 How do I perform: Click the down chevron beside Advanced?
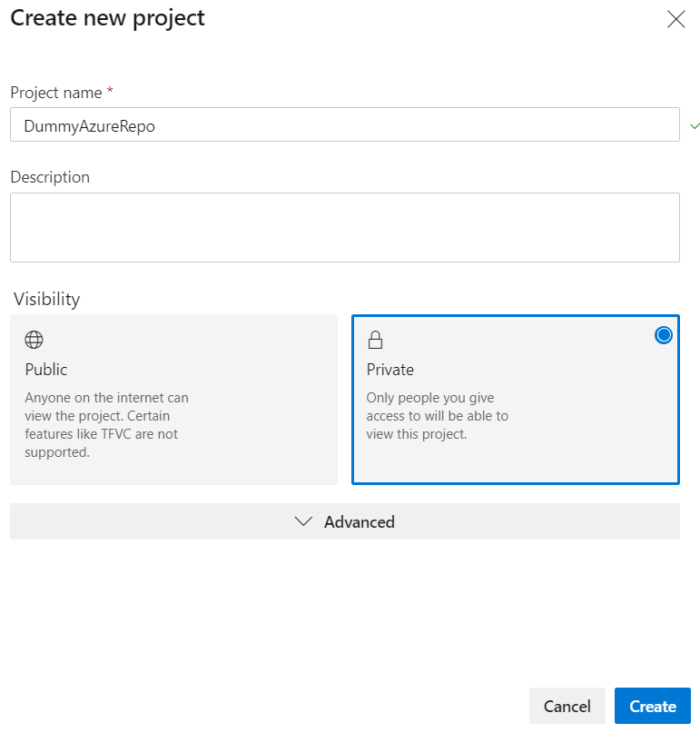pos(304,521)
